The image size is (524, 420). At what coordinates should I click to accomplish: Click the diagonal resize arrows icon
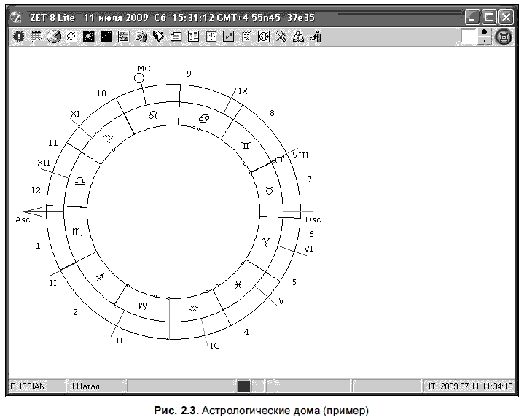(229, 36)
